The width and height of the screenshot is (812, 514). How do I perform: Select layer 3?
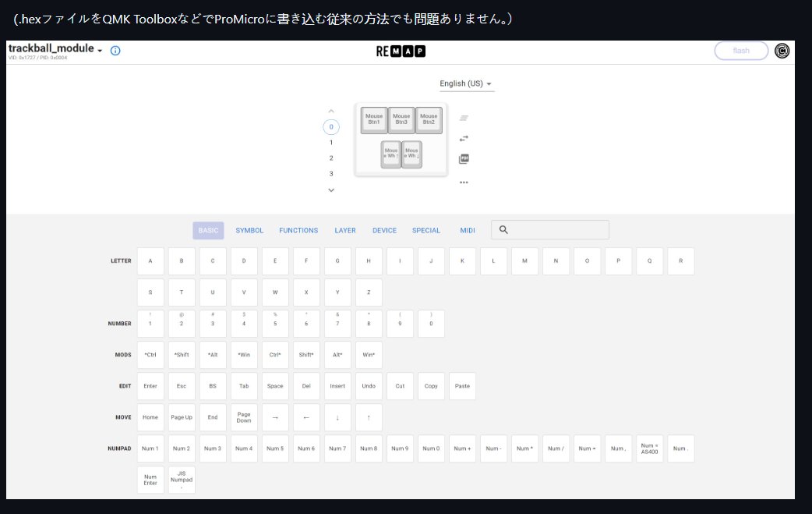(x=331, y=174)
